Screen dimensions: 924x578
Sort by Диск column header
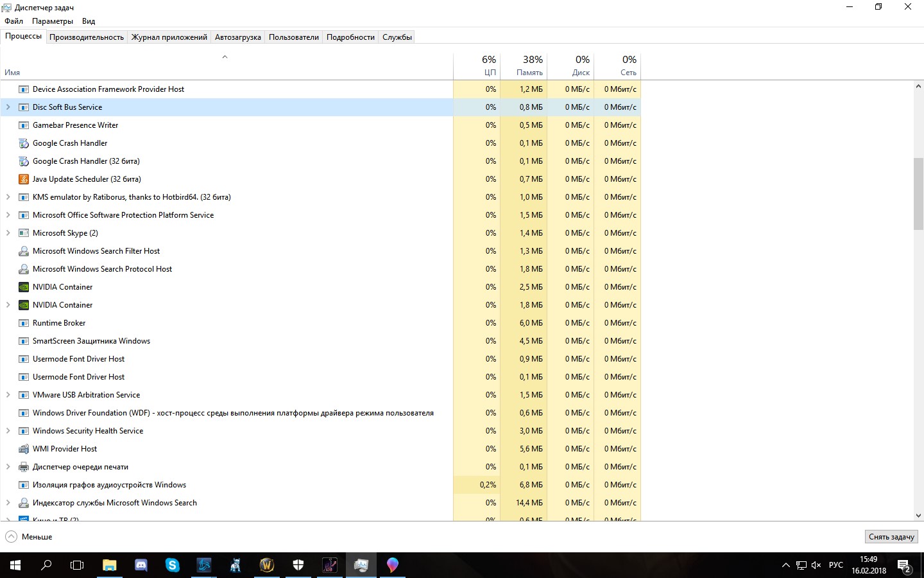[x=570, y=66]
